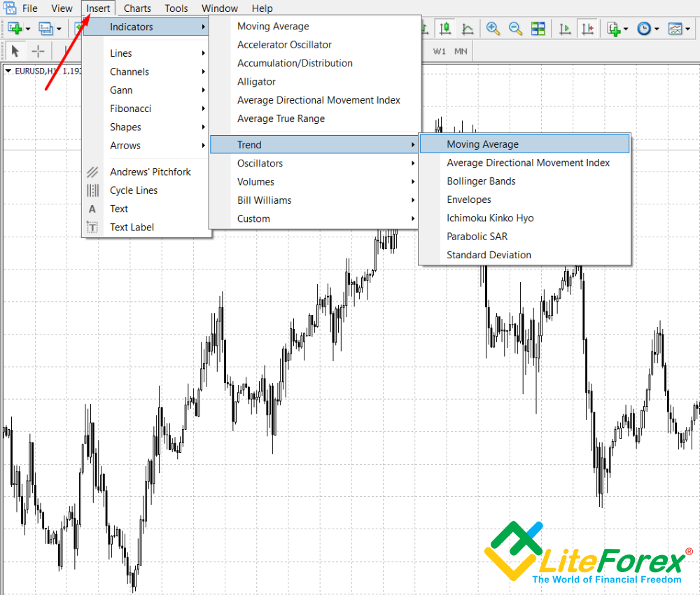This screenshot has height=595, width=700.
Task: Switch to line chart icon
Action: (x=467, y=29)
